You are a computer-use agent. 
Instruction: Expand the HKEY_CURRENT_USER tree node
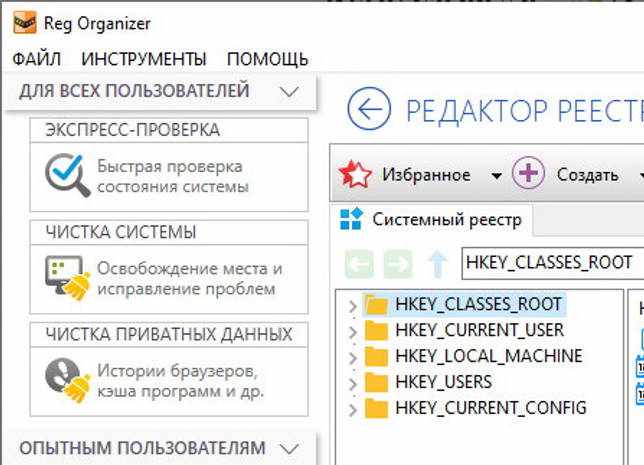(352, 332)
